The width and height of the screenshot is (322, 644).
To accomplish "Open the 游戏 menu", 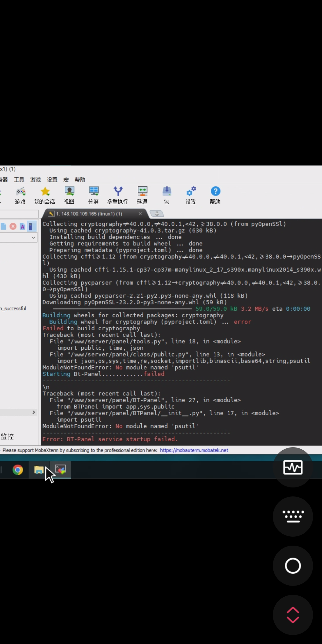I will click(35, 179).
